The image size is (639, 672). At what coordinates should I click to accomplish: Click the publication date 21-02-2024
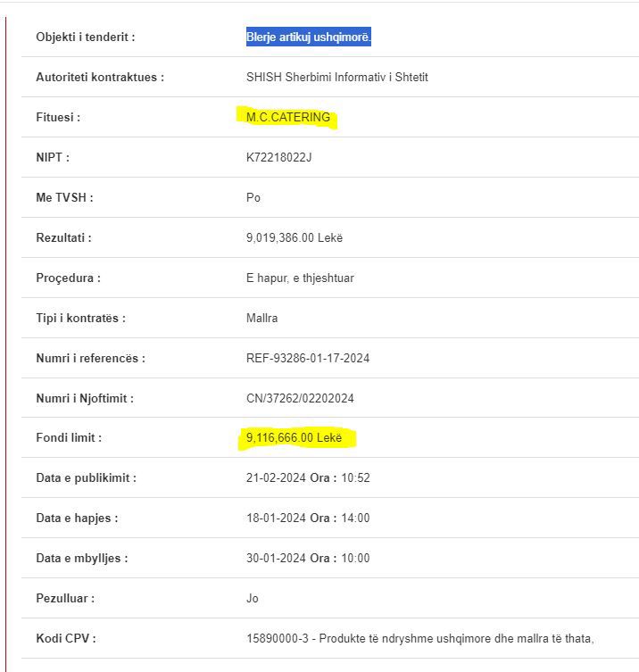point(276,477)
